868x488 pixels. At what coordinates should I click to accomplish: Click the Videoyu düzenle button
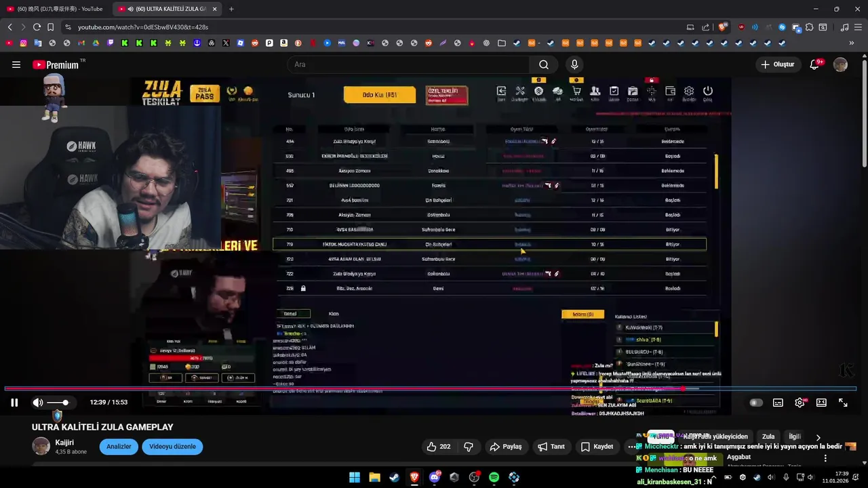coord(172,447)
